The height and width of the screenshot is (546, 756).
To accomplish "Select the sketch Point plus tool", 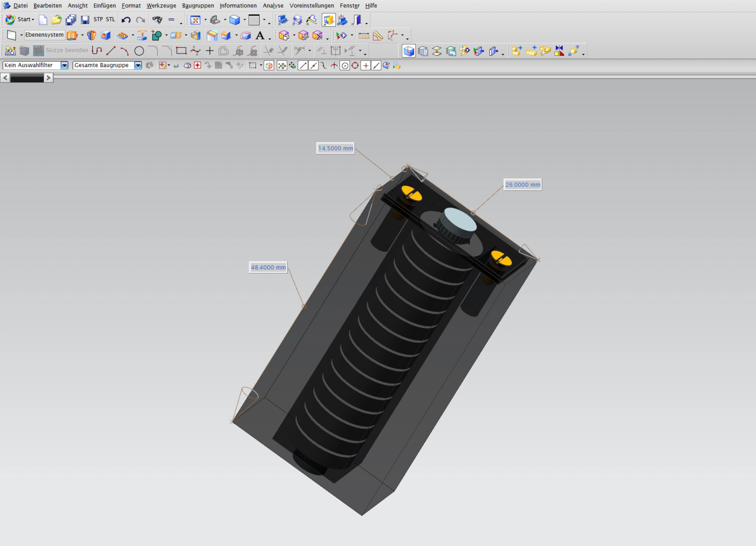I will click(210, 51).
